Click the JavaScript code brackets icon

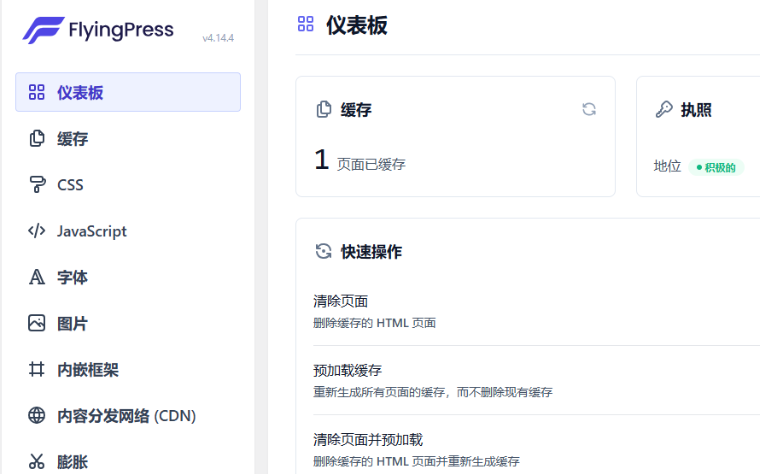(37, 231)
